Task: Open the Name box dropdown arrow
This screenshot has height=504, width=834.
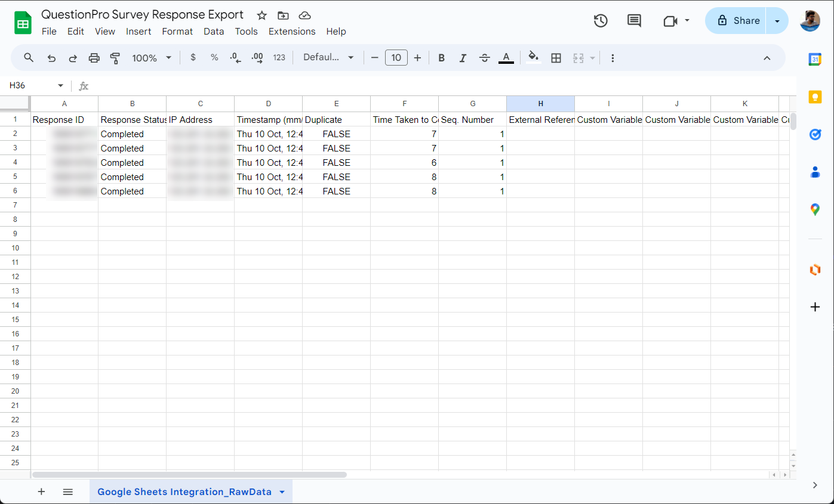Action: pyautogui.click(x=60, y=86)
